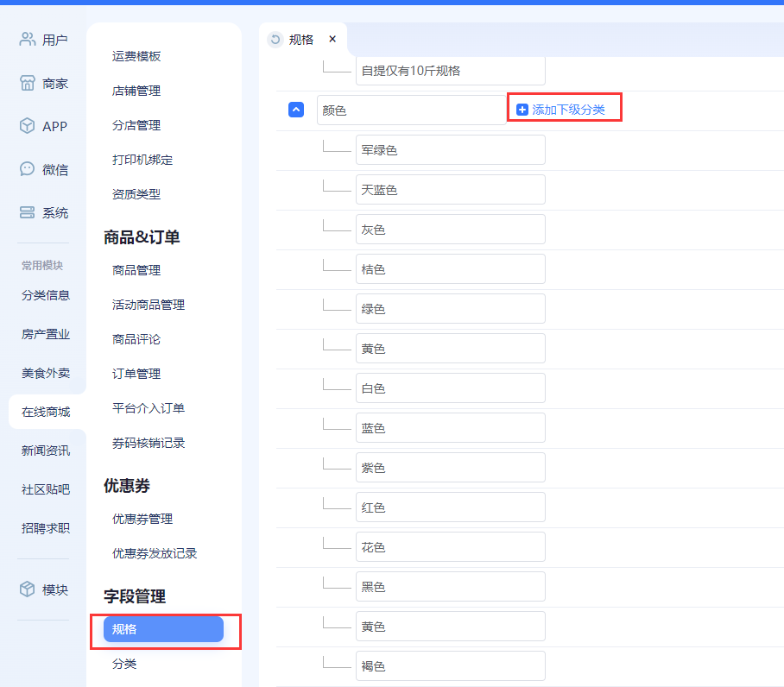The height and width of the screenshot is (687, 784).
Task: Click the 系统 server icon
Action: coord(27,213)
